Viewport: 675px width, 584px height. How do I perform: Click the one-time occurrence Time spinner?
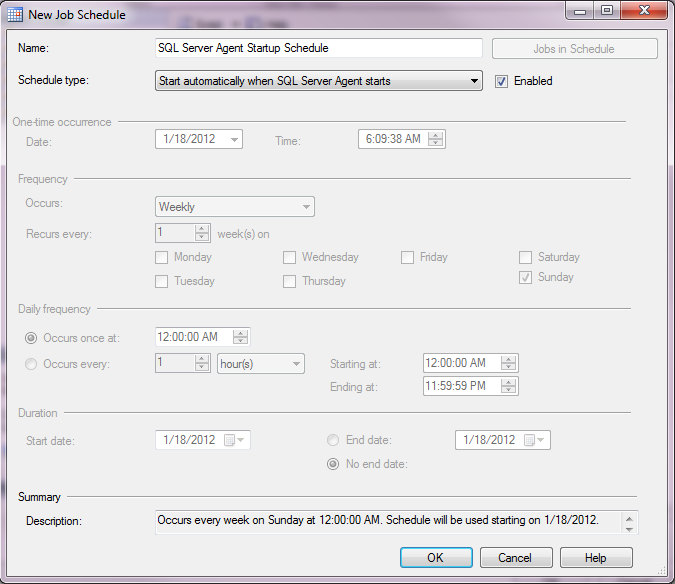coord(436,139)
